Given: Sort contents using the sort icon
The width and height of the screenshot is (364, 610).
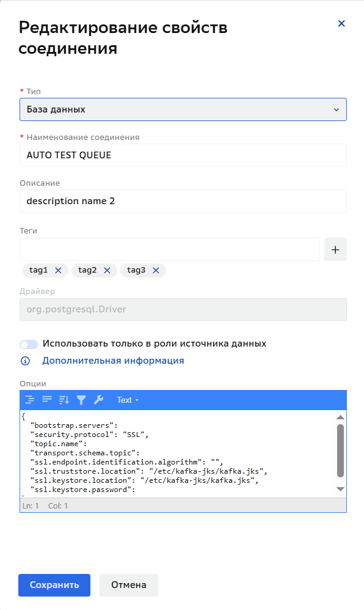Looking at the screenshot, I should click(x=64, y=400).
